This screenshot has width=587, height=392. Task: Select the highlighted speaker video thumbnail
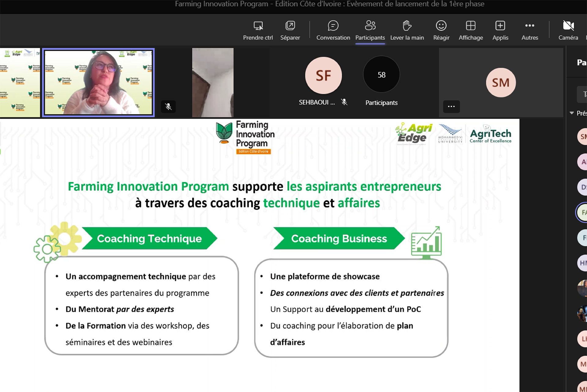[x=98, y=82]
